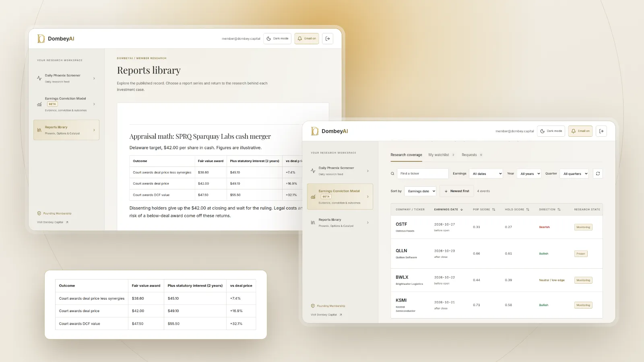Image resolution: width=644 pixels, height=362 pixels.
Task: Toggle the Newest first sort order
Action: [457, 191]
